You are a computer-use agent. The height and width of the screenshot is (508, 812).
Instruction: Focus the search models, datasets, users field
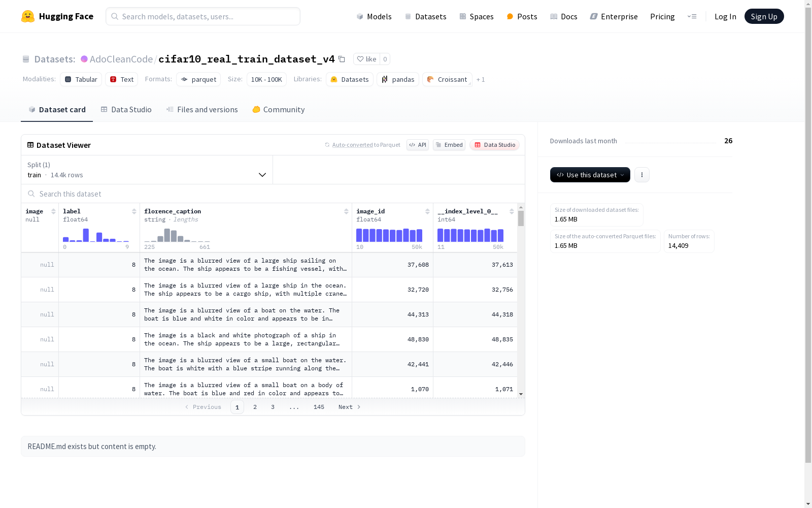tap(203, 16)
